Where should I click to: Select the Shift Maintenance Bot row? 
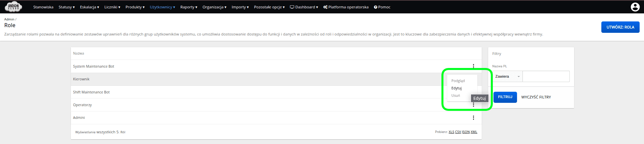pos(276,92)
